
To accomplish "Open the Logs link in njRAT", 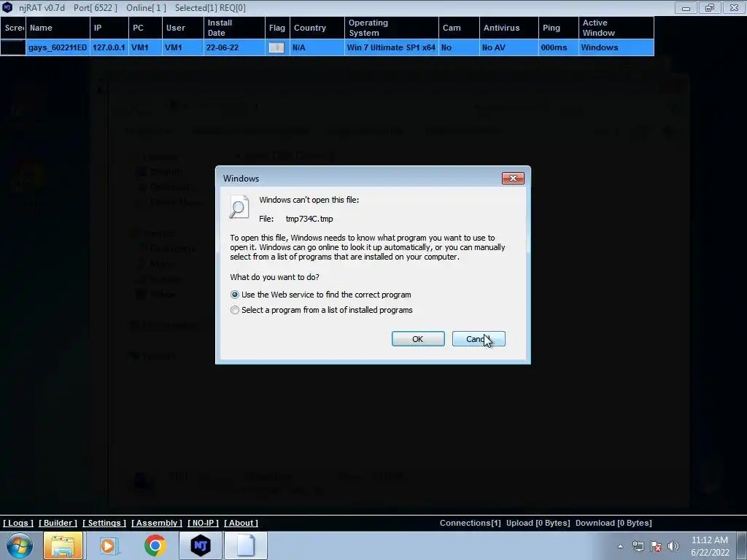I will coord(18,523).
